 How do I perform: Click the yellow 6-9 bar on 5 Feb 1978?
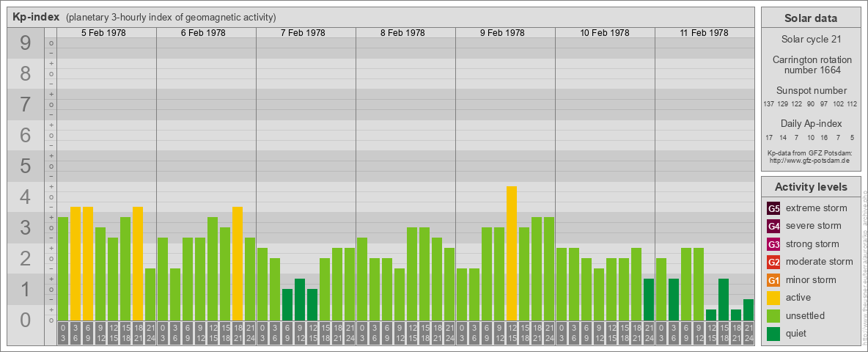pyautogui.click(x=88, y=264)
